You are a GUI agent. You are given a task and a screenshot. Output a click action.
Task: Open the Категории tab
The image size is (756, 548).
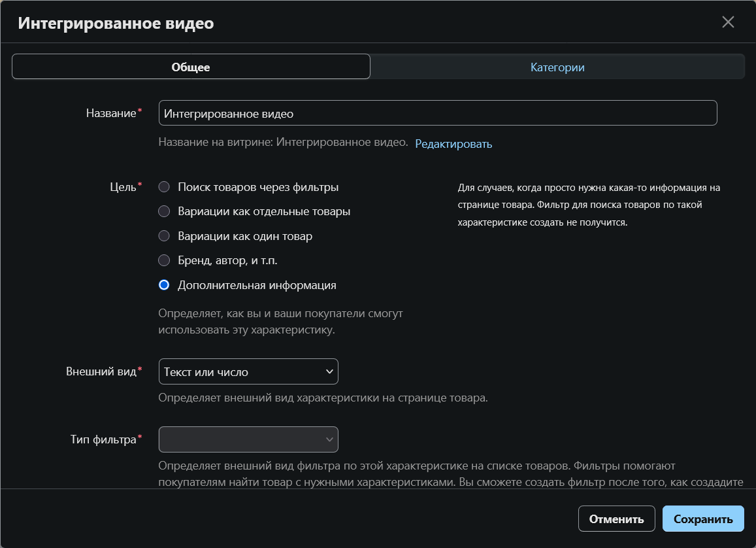557,67
